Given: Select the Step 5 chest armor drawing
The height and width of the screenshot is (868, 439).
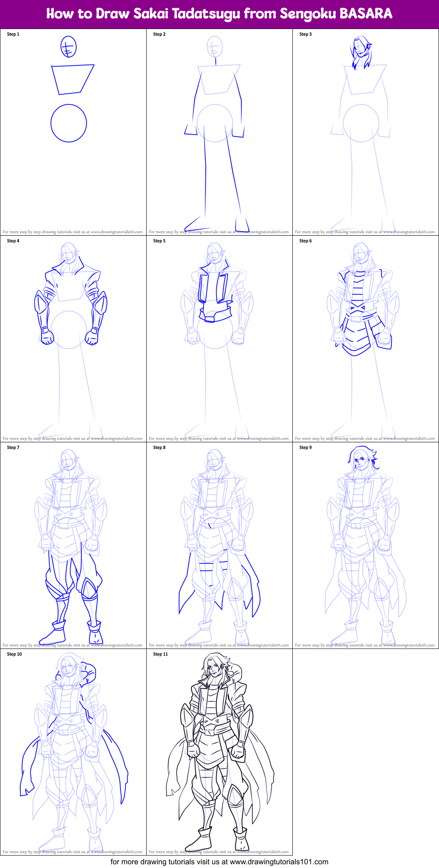Looking at the screenshot, I should click(x=219, y=339).
